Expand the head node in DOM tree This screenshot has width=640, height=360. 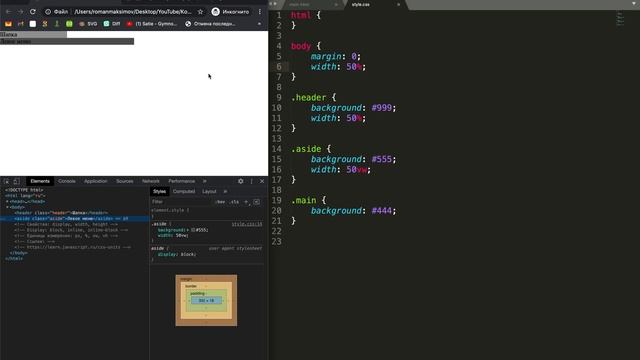pyautogui.click(x=7, y=201)
